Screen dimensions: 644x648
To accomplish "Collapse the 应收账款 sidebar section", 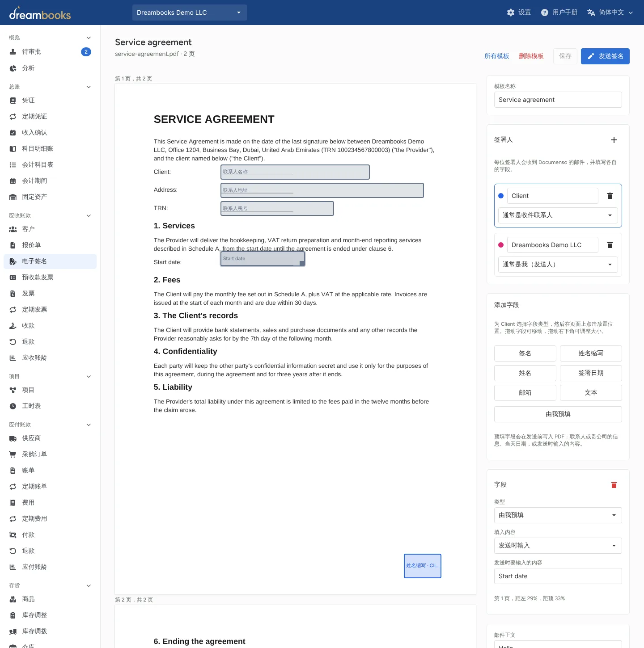I will 89,215.
